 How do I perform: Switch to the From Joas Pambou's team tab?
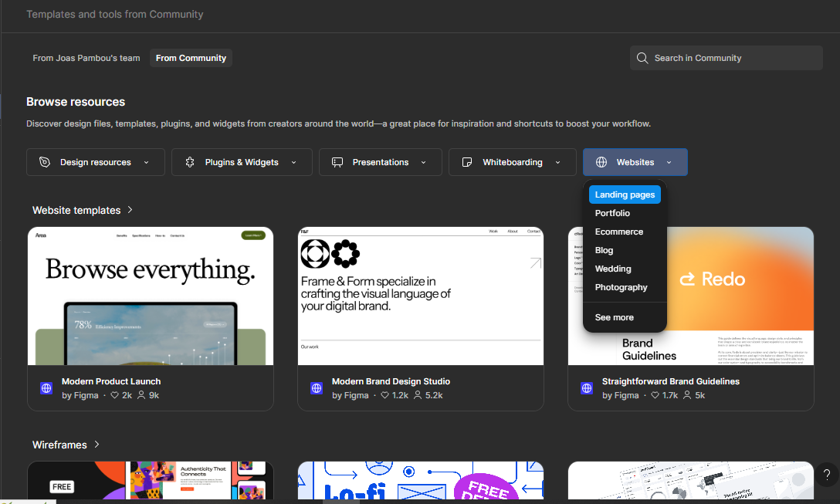click(86, 58)
